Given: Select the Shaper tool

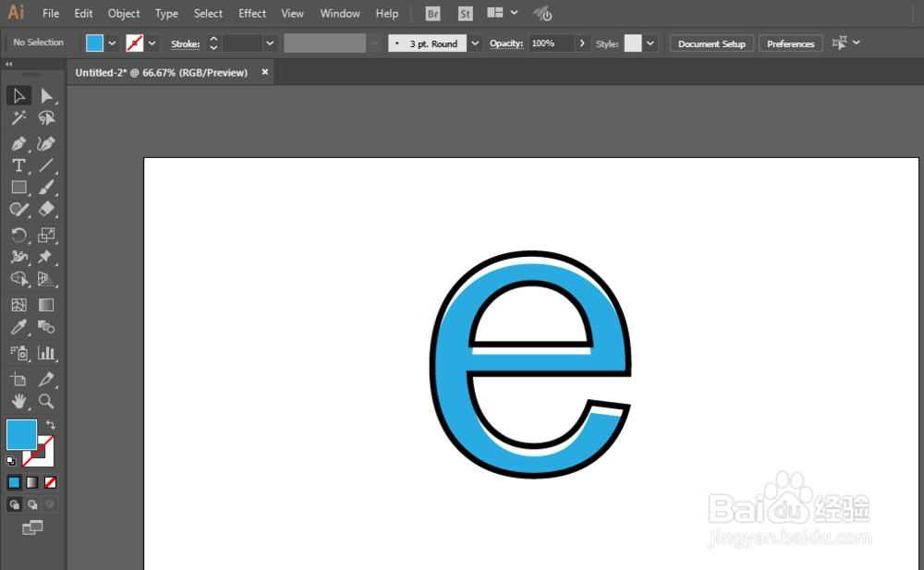Looking at the screenshot, I should point(18,210).
